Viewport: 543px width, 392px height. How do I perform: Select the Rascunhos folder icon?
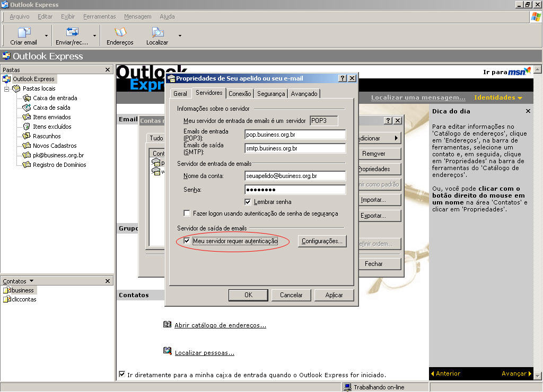pos(27,136)
